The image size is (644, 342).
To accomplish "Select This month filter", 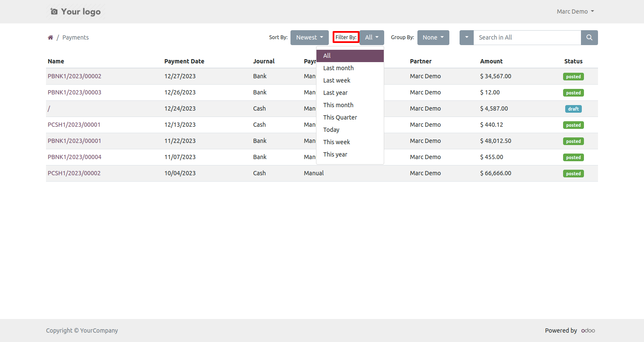I will pos(350,105).
